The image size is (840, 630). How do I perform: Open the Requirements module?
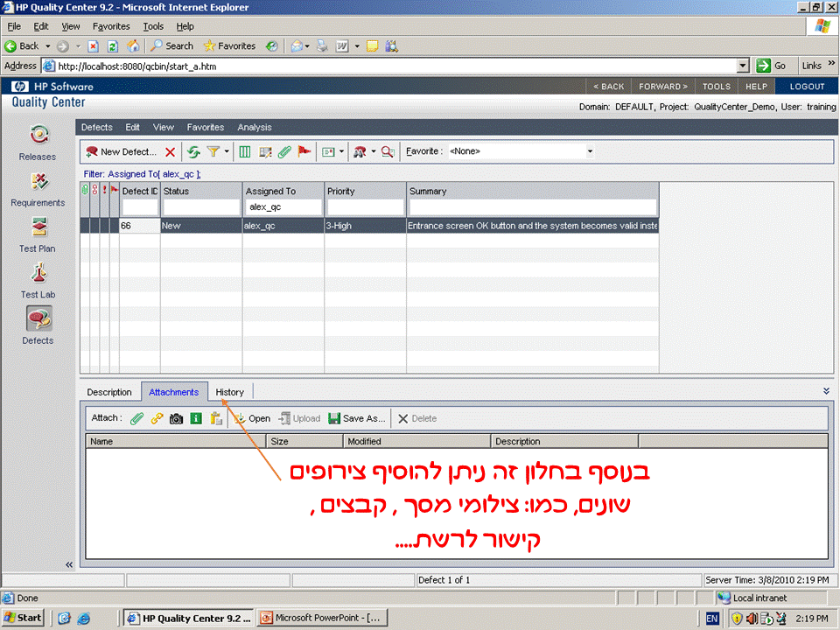point(38,189)
